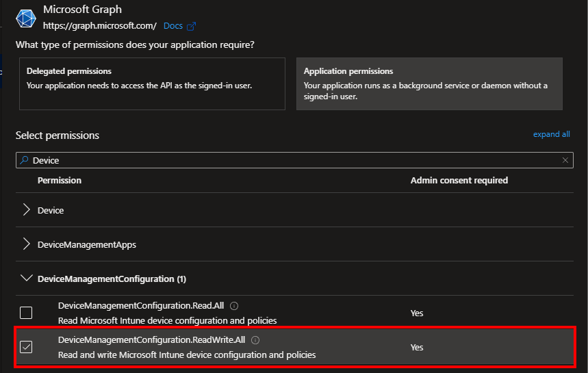The image size is (588, 373).
Task: Expand the Device permission group chevron
Action: click(27, 210)
